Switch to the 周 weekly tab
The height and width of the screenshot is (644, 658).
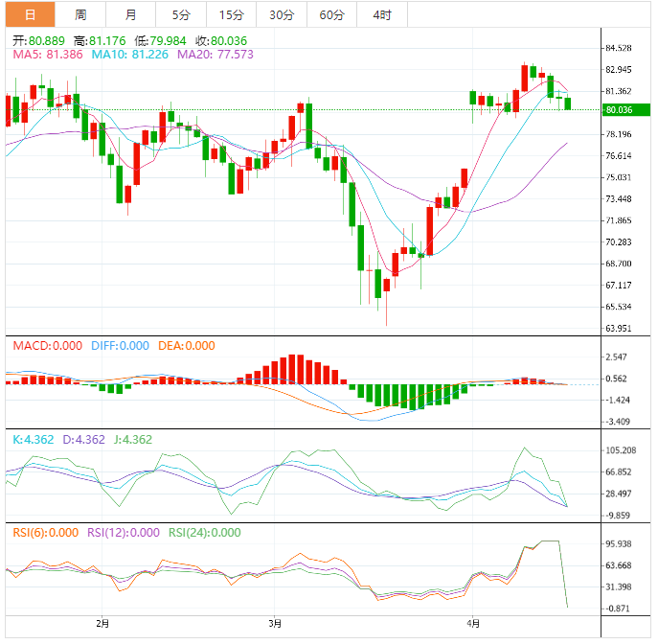[80, 14]
